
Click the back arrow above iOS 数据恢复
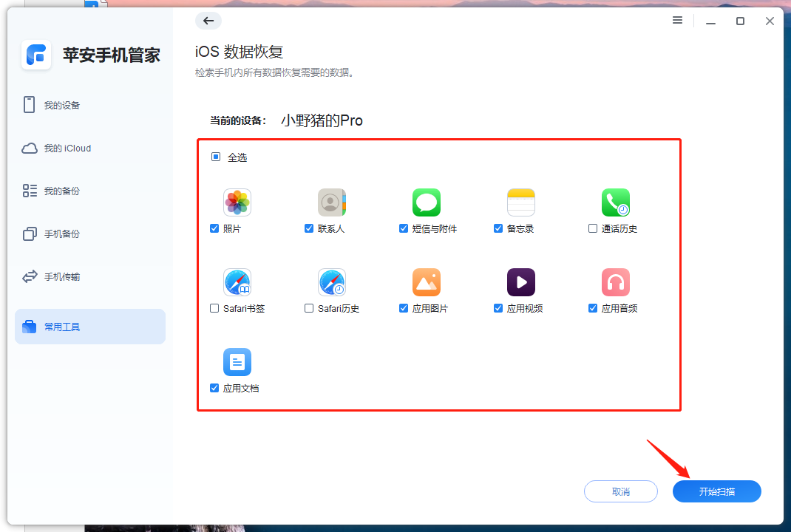coord(208,21)
